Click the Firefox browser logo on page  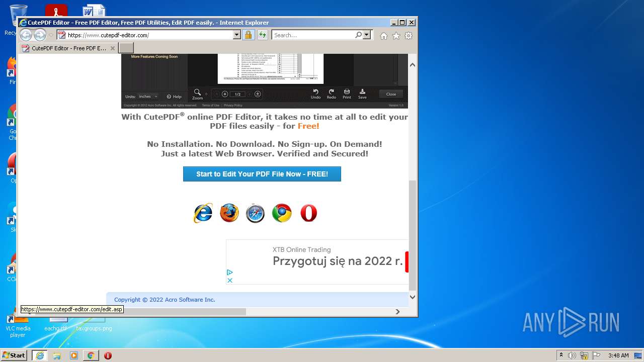[229, 213]
